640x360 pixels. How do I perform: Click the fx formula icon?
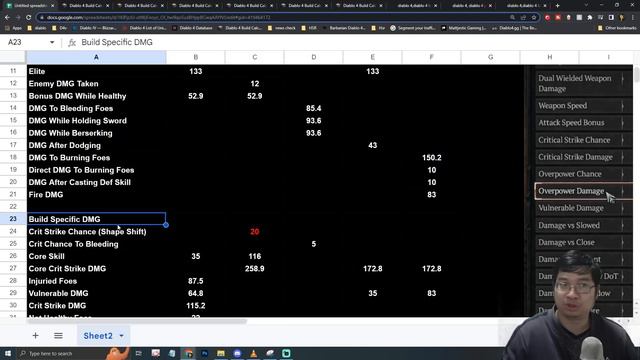72,42
